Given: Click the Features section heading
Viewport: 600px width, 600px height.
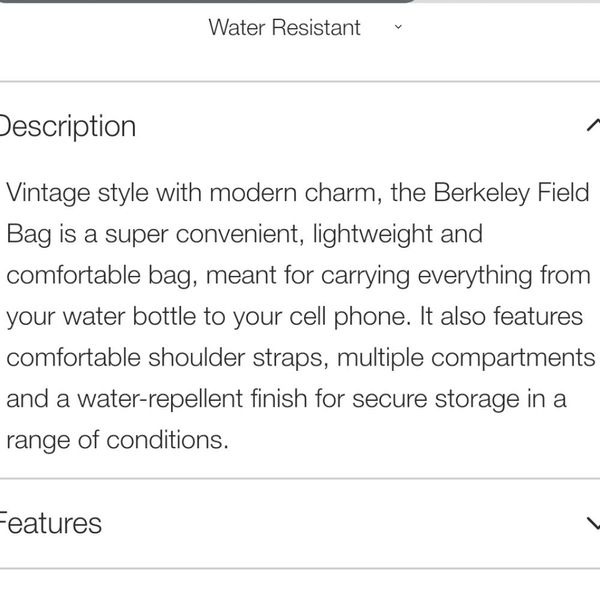Looking at the screenshot, I should tap(51, 523).
